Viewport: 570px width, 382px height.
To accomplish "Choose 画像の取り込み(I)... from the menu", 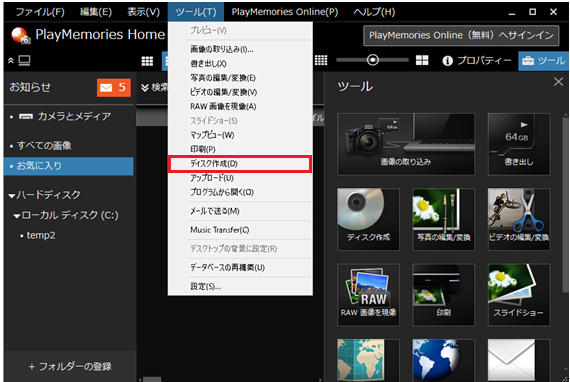I will (x=240, y=49).
